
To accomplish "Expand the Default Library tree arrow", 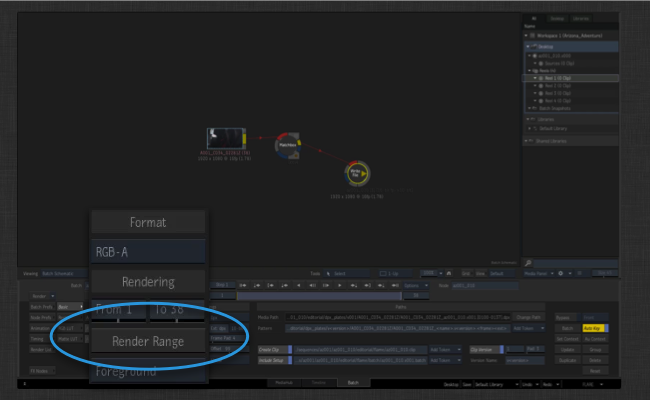I will click(x=529, y=128).
